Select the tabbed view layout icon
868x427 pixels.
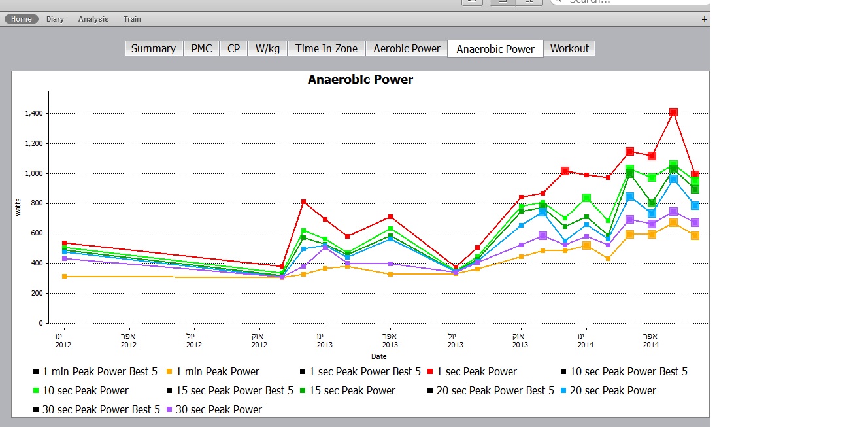click(x=502, y=2)
